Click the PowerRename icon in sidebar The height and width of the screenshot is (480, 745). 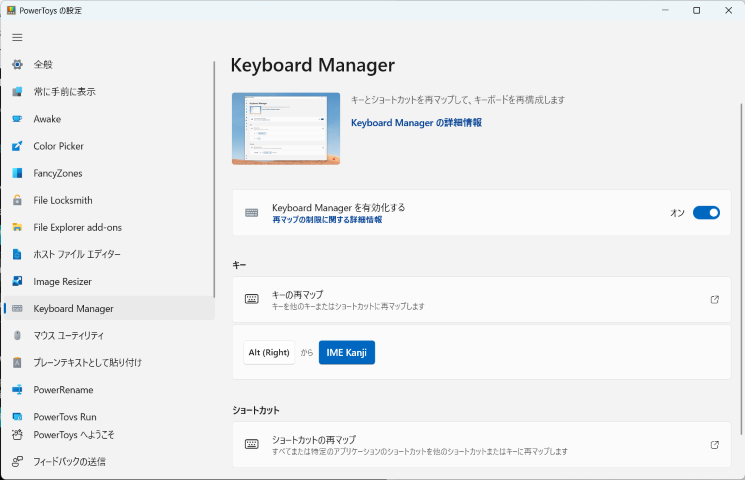pyautogui.click(x=17, y=390)
